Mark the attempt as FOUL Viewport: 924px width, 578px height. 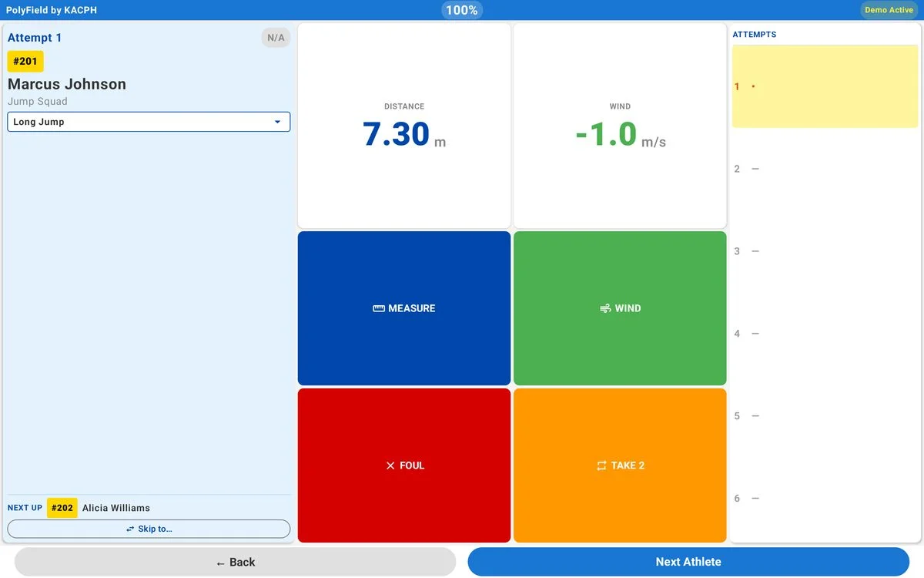404,465
